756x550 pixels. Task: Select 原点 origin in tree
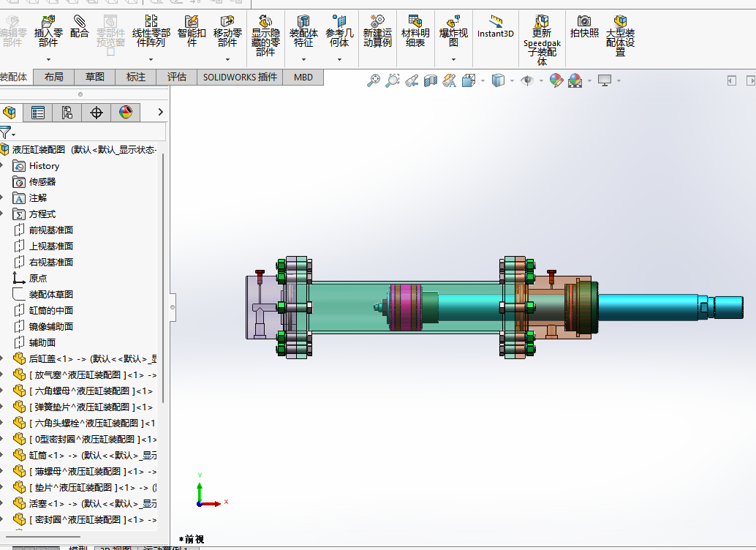click(x=37, y=279)
